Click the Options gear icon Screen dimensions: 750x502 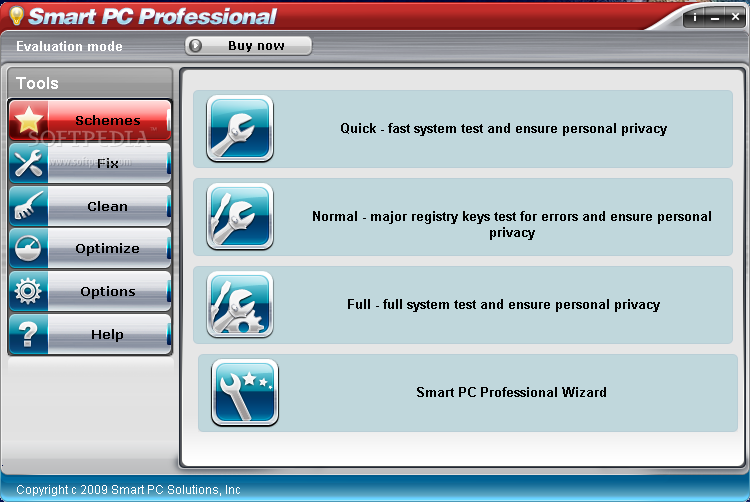[28, 291]
